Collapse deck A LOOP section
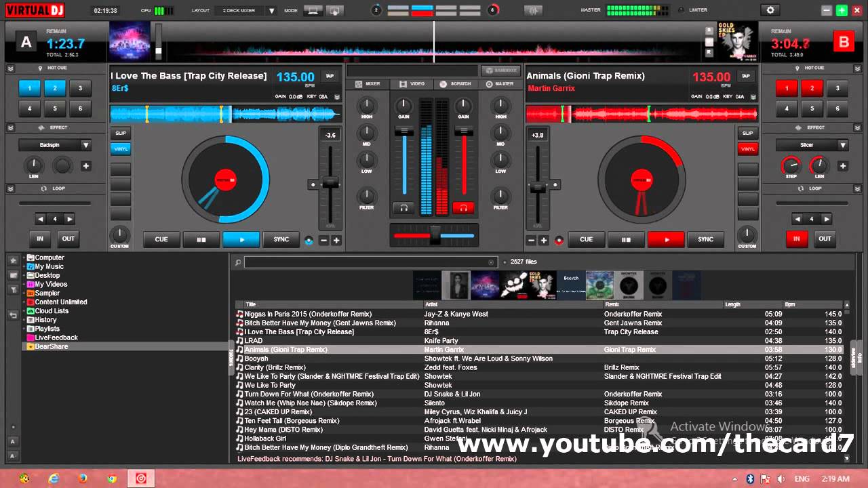The width and height of the screenshot is (868, 488). (x=12, y=188)
